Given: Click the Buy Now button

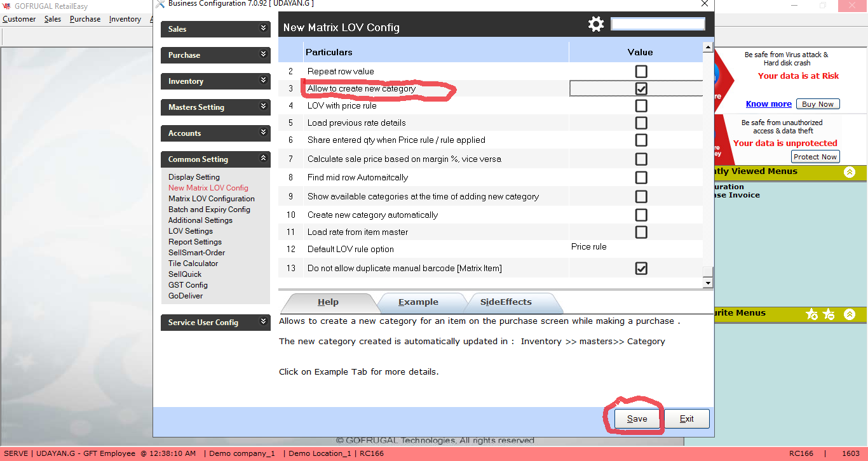Looking at the screenshot, I should click(818, 104).
